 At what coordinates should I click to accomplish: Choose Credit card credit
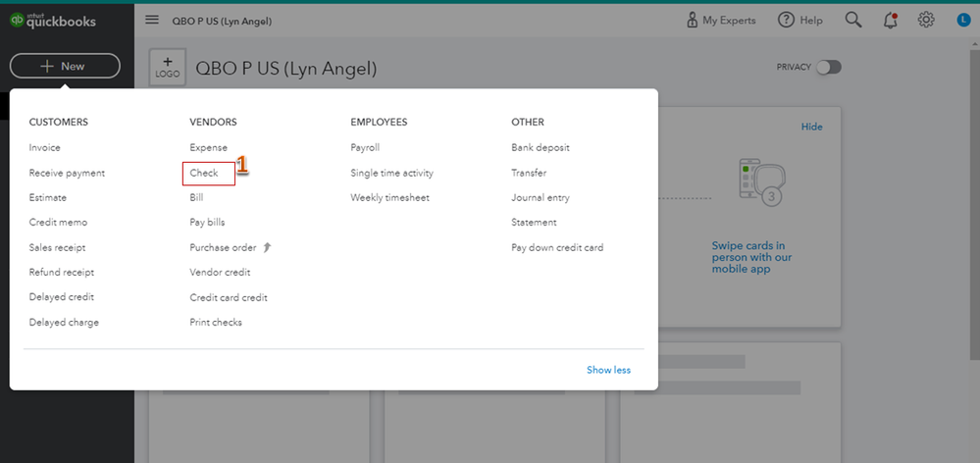[x=229, y=297]
